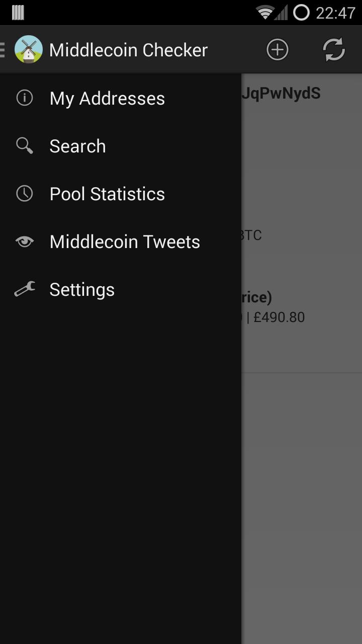Tap the address ending in JqPwNydS
This screenshot has width=362, height=644.
(x=282, y=93)
